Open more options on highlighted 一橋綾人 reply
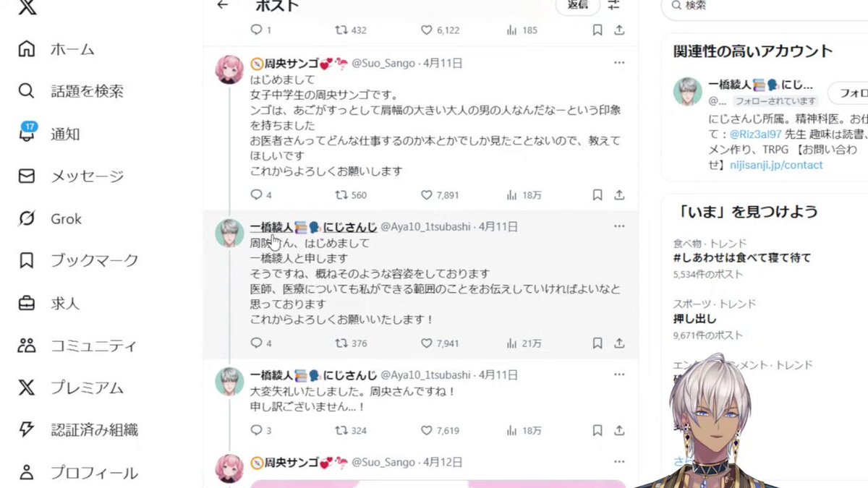The height and width of the screenshot is (488, 868). pos(619,226)
